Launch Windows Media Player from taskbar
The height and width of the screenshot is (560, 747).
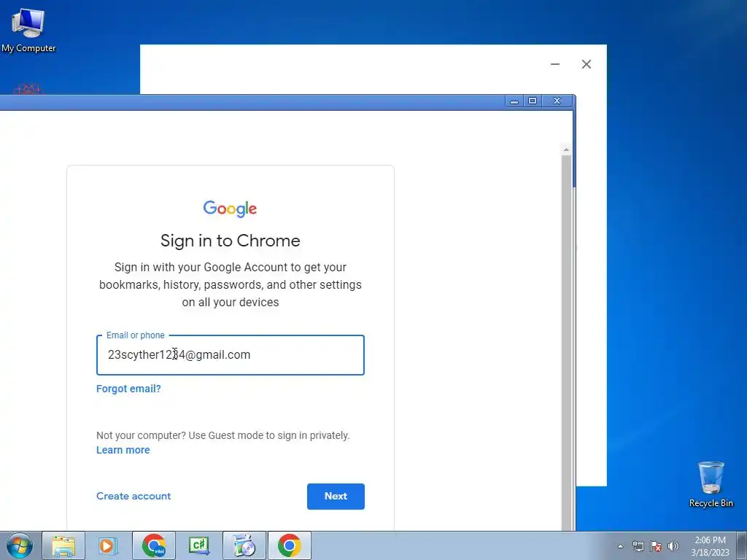pos(108,545)
